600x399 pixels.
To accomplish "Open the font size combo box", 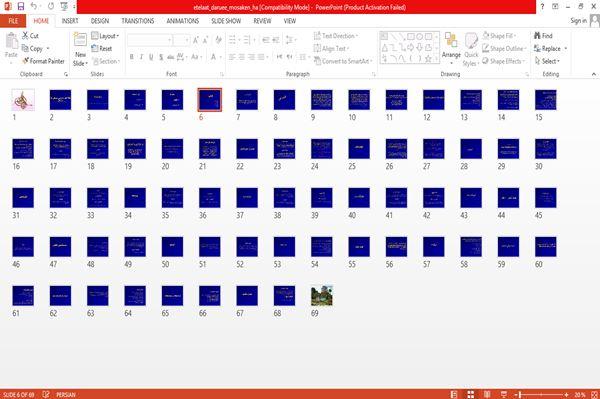I will pos(181,40).
